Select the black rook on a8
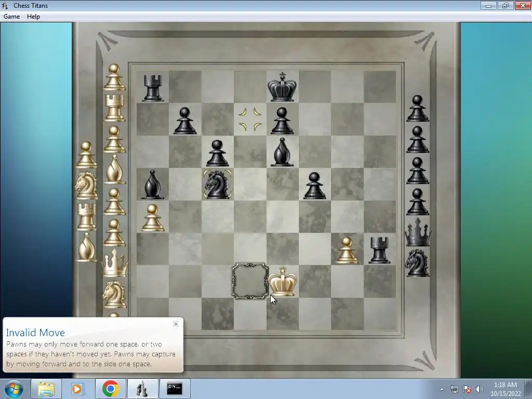The width and height of the screenshot is (532, 399). 152,88
